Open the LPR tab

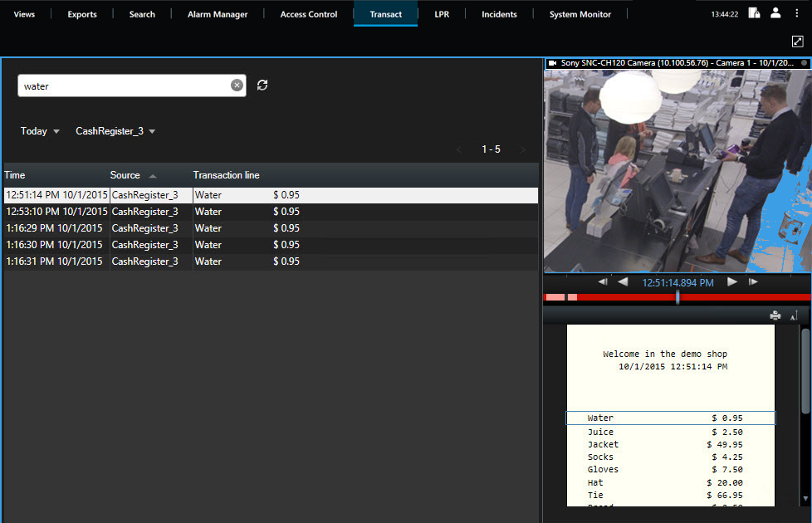click(442, 14)
